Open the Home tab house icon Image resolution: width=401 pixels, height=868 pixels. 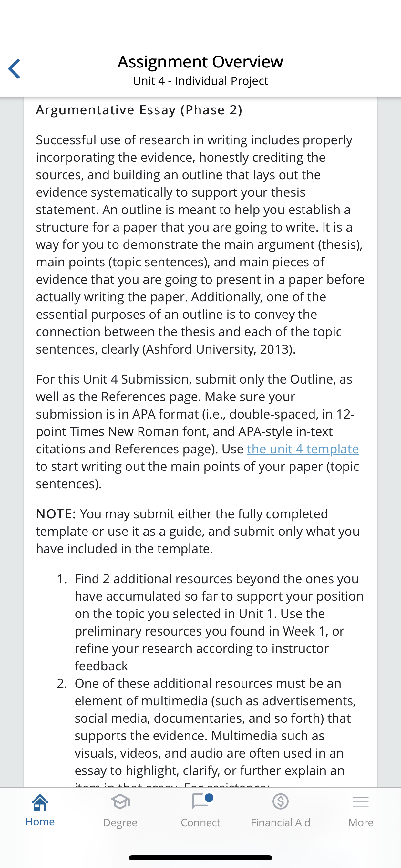point(40,802)
